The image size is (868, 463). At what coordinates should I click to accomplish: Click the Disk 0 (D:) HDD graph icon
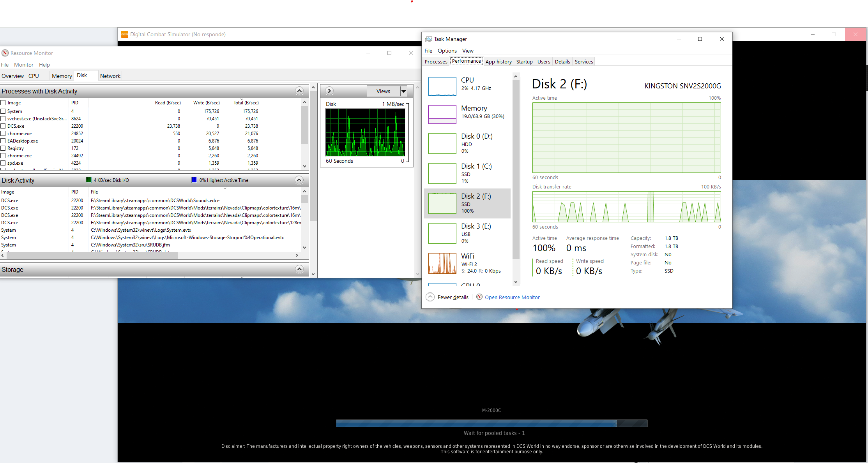(442, 143)
